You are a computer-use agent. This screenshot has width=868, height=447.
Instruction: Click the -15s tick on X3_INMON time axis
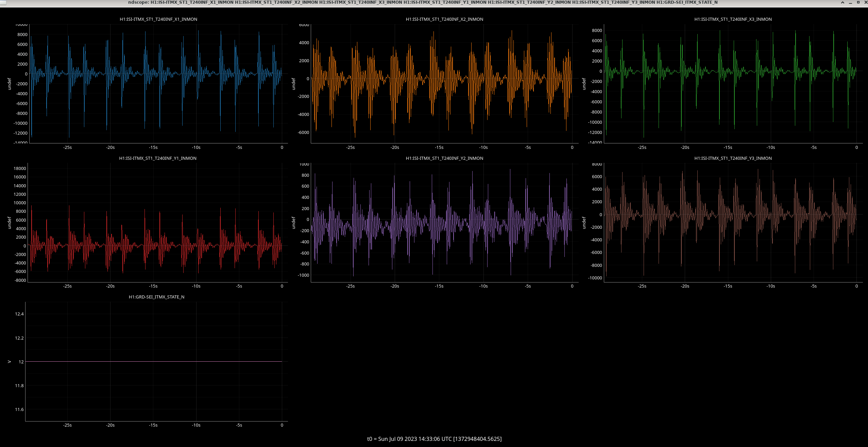[x=728, y=148]
